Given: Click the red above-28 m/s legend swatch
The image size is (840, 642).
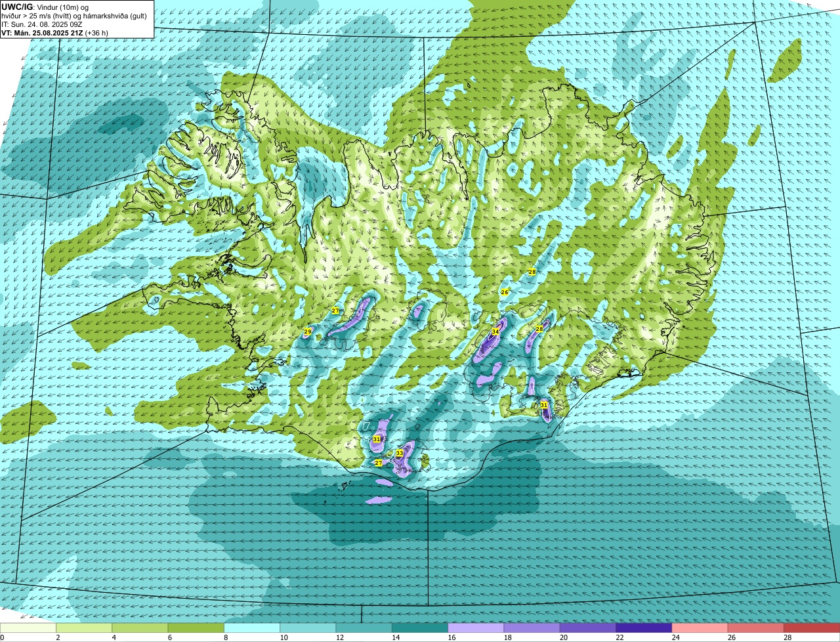Looking at the screenshot, I should pos(812,628).
